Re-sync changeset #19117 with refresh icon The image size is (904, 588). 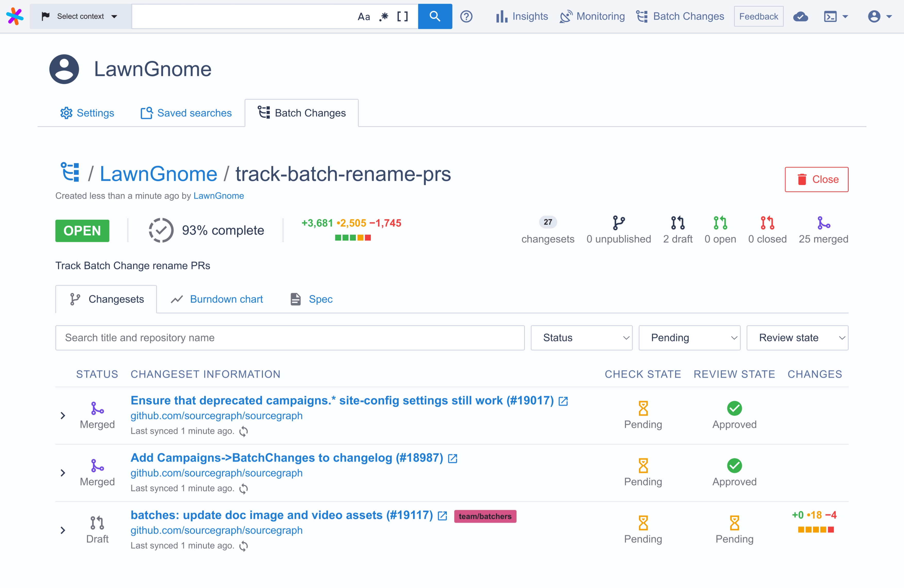click(243, 546)
